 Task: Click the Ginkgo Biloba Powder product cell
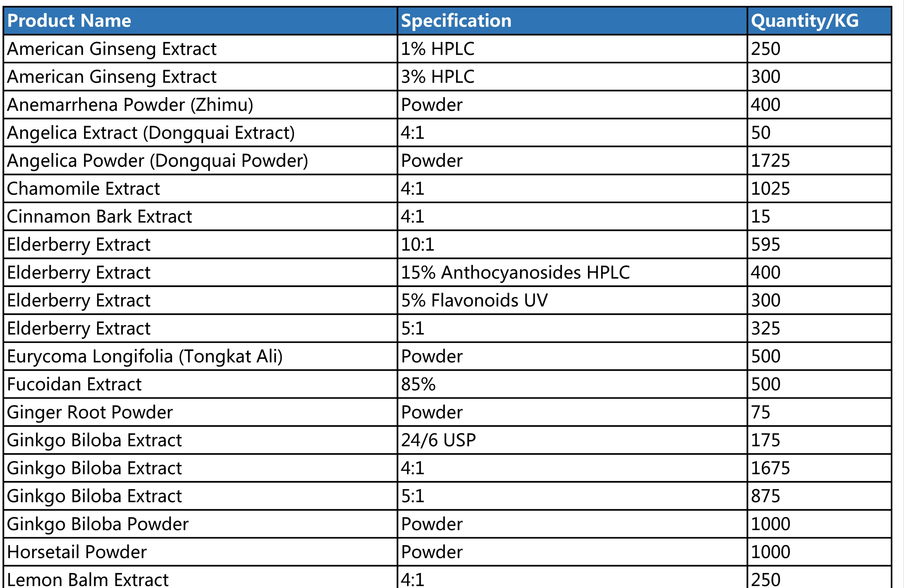[x=200, y=524]
